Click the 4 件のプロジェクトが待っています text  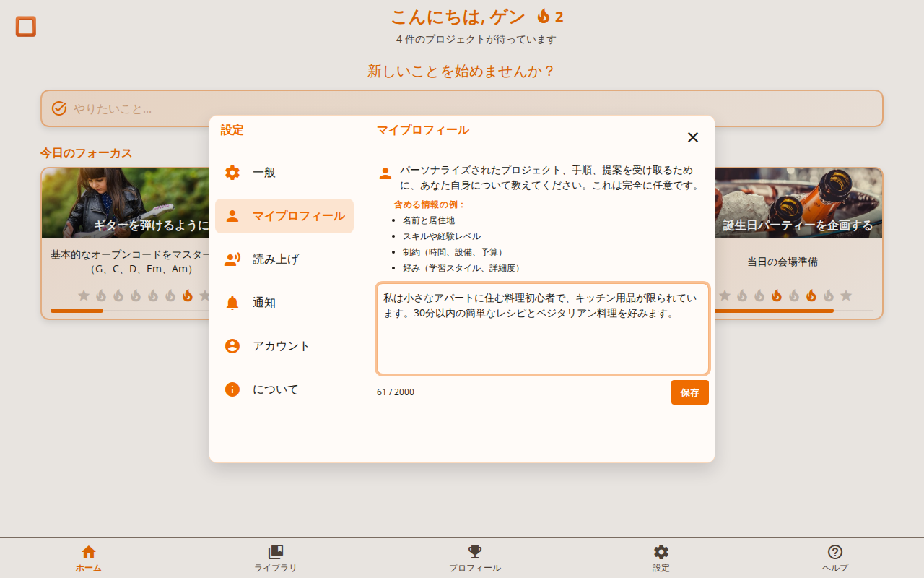click(x=476, y=39)
